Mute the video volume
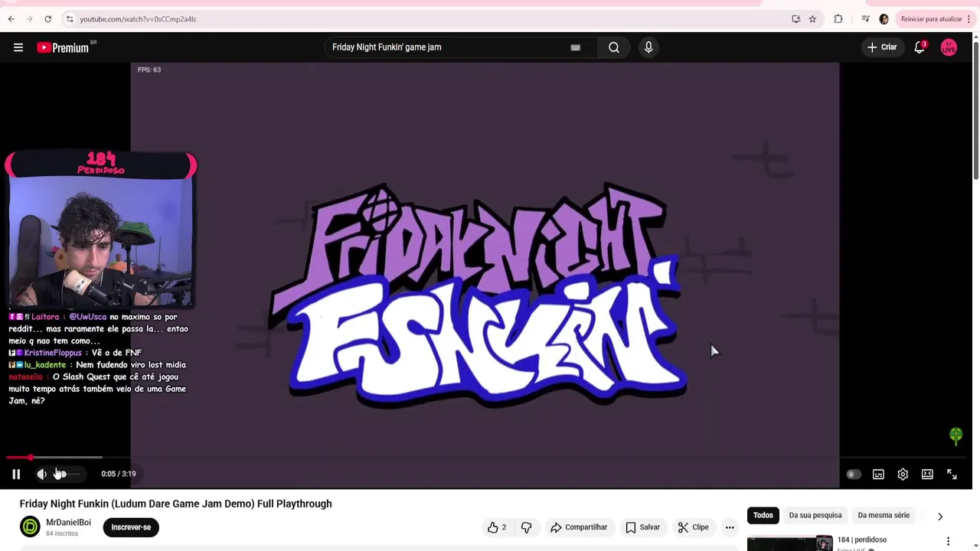 point(42,474)
